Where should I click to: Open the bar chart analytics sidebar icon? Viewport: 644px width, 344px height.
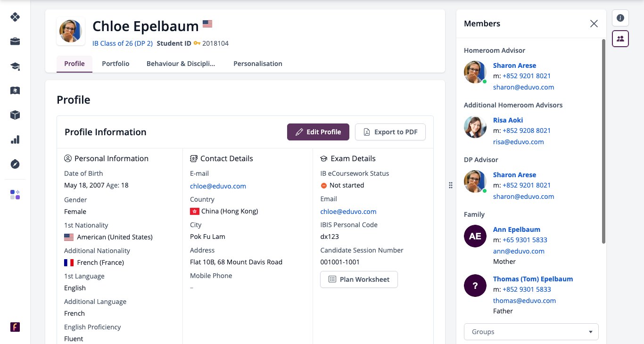[15, 139]
